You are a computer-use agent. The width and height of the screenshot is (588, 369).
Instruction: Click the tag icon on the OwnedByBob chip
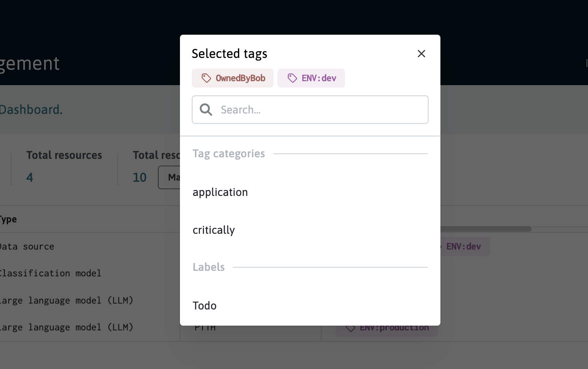pos(206,78)
